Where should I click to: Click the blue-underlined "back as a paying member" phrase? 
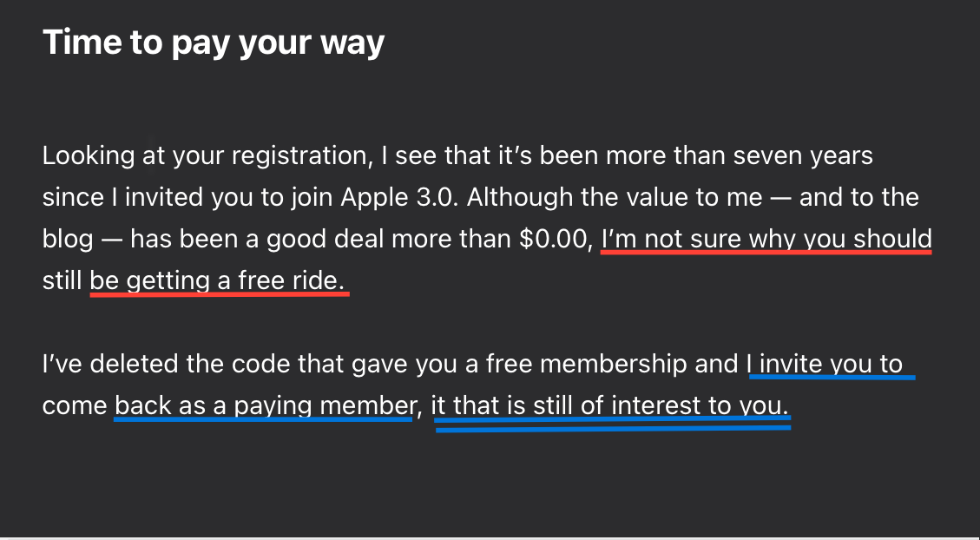coord(262,405)
